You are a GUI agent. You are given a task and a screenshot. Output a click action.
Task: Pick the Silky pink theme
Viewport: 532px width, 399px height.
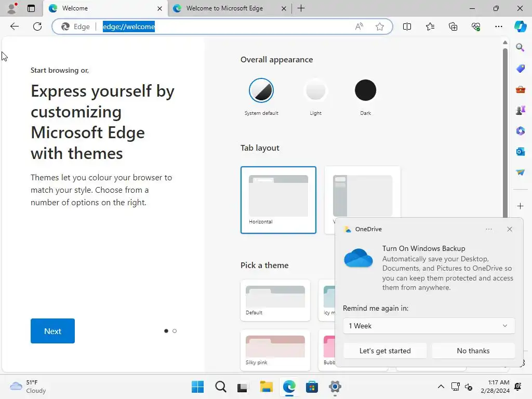[275, 350]
